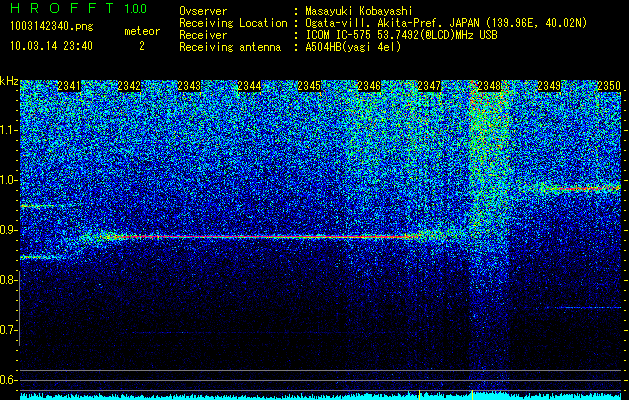This screenshot has width=629, height=400.
Task: Click the 2344 time marker
Action: [249, 86]
